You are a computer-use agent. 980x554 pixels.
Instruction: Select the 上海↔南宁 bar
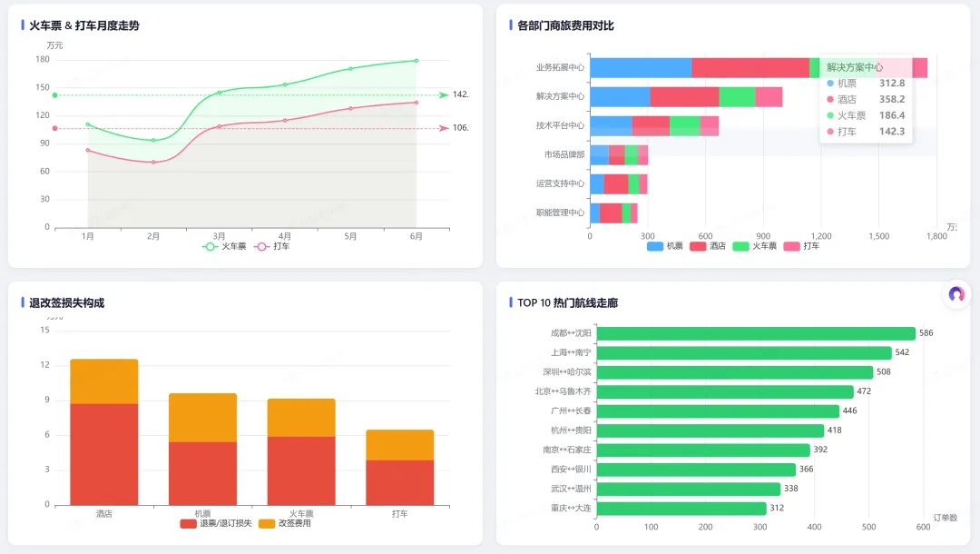pos(744,352)
